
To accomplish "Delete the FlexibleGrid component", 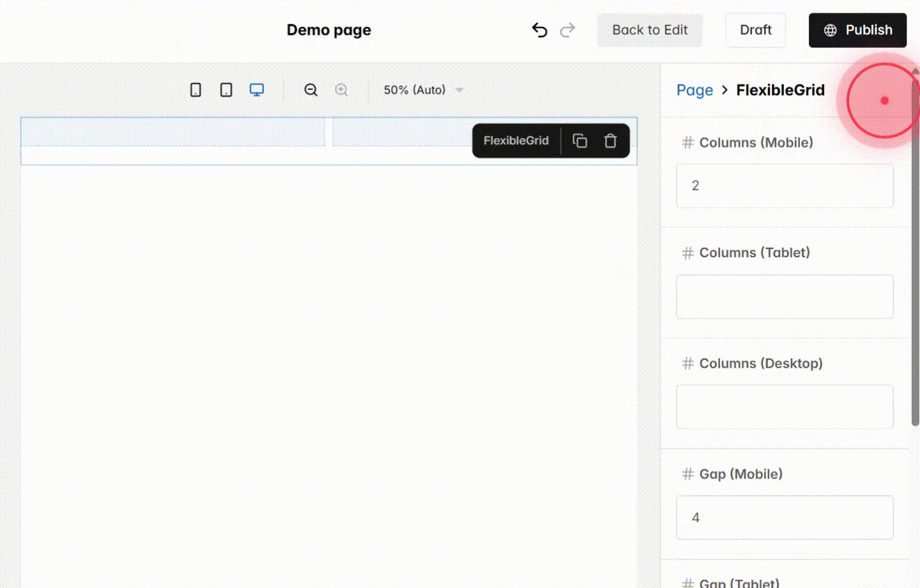I will [610, 140].
